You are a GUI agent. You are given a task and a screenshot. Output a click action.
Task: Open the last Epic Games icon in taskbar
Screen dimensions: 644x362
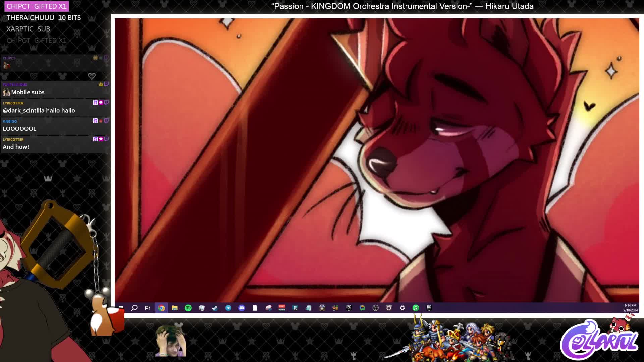(429, 307)
